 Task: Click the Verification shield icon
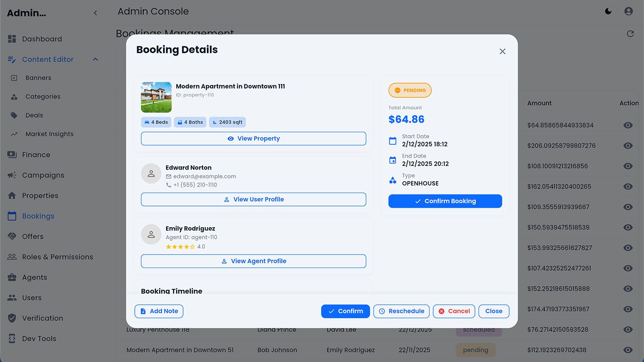(x=12, y=318)
